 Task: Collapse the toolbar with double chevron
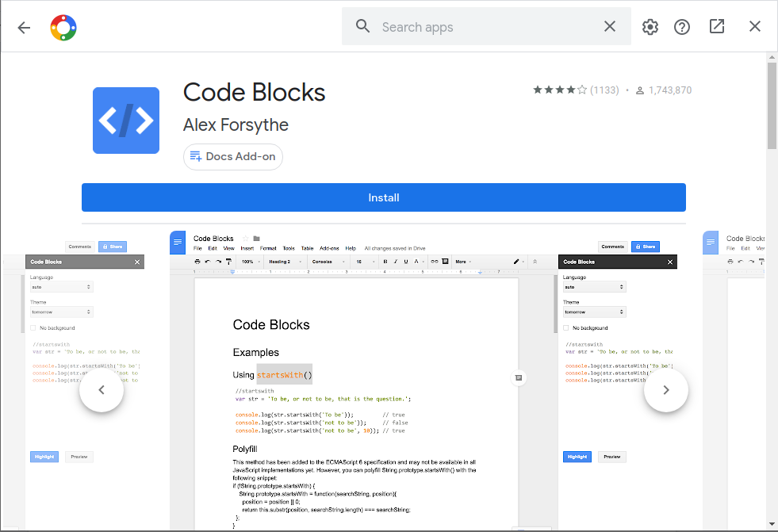click(535, 262)
